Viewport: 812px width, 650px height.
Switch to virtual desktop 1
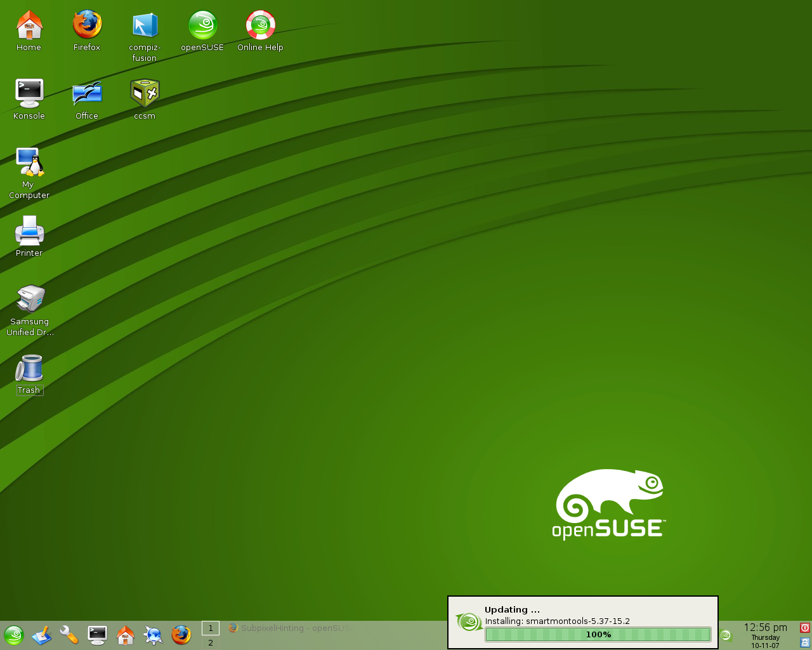(211, 628)
